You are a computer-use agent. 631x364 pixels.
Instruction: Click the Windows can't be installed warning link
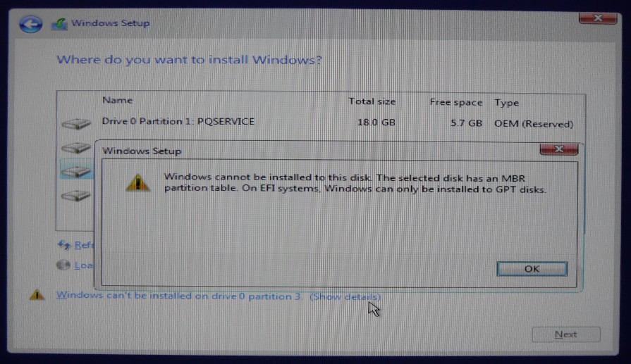pyautogui.click(x=179, y=296)
